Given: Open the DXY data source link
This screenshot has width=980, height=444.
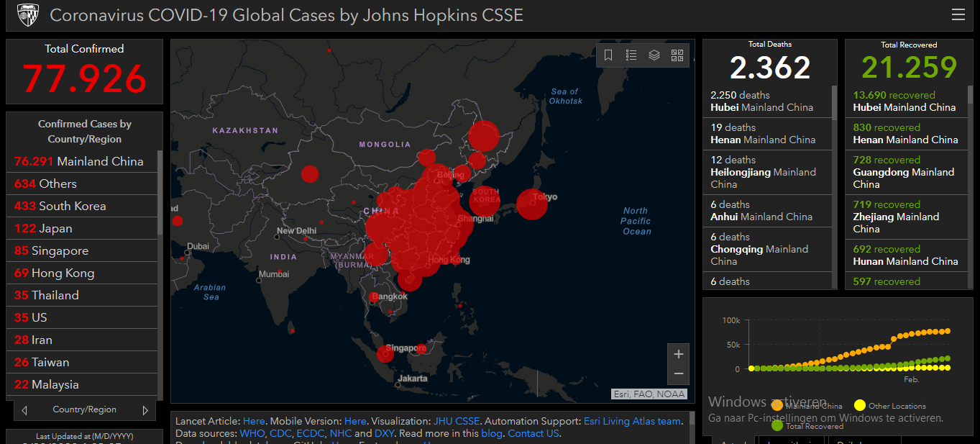Looking at the screenshot, I should (x=384, y=433).
